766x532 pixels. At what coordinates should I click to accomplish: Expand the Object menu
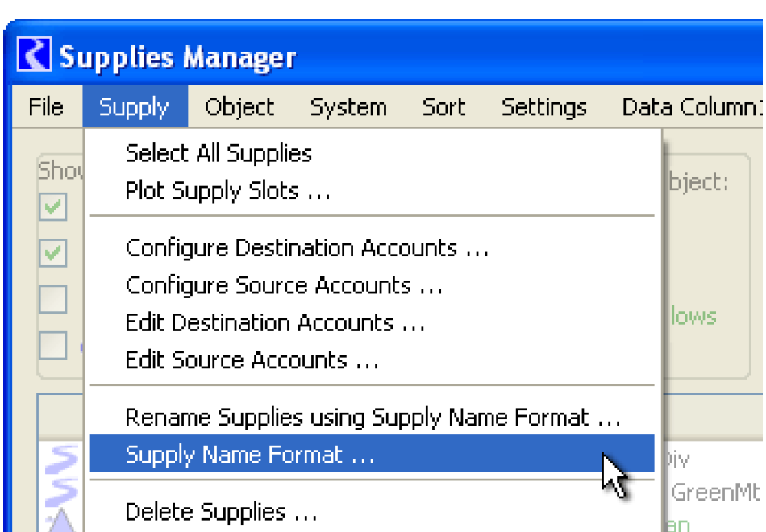239,107
